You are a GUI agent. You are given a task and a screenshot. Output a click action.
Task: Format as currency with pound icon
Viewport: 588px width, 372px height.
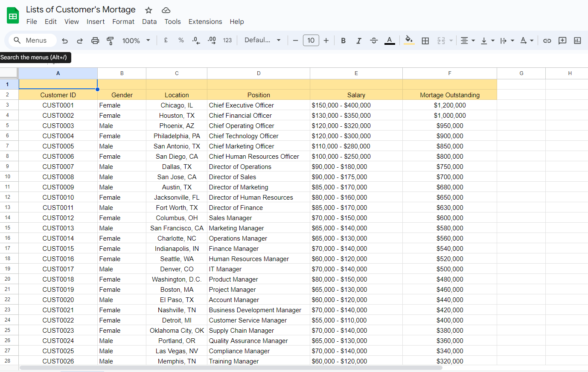click(166, 40)
